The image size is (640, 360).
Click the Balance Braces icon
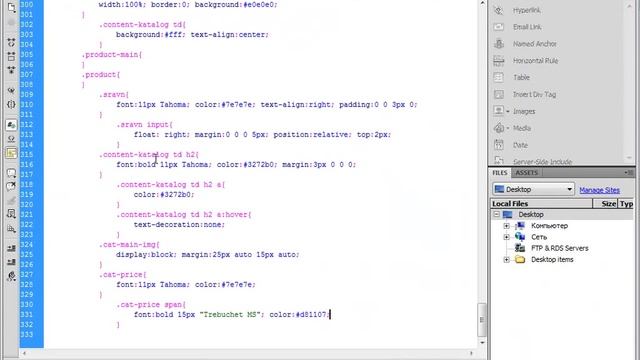click(x=11, y=104)
